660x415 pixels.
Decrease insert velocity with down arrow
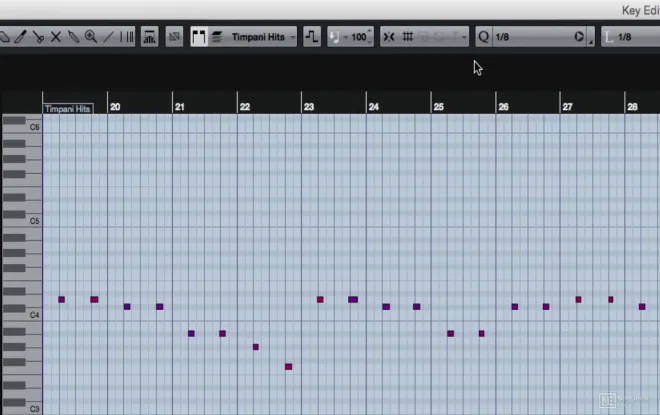(370, 42)
